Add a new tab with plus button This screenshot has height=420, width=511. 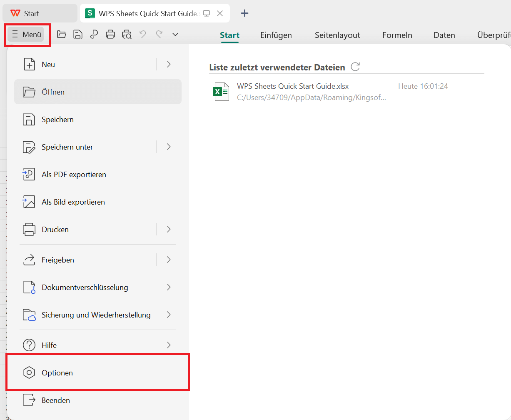[245, 13]
